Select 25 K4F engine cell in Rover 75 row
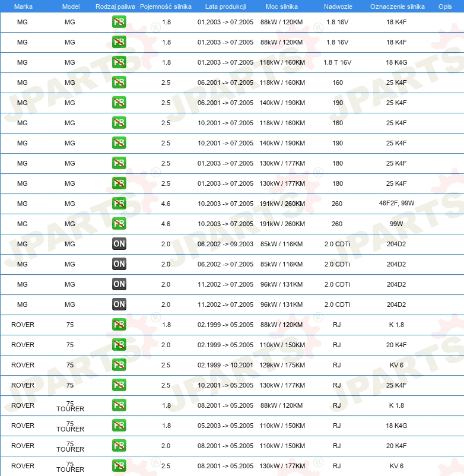 396,385
